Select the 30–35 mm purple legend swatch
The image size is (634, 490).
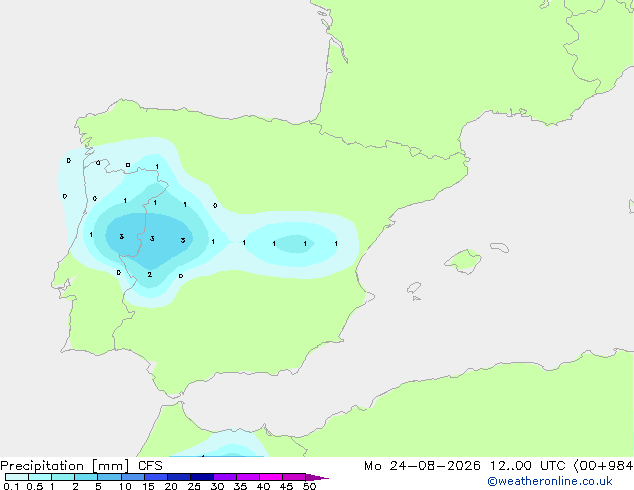(225, 477)
